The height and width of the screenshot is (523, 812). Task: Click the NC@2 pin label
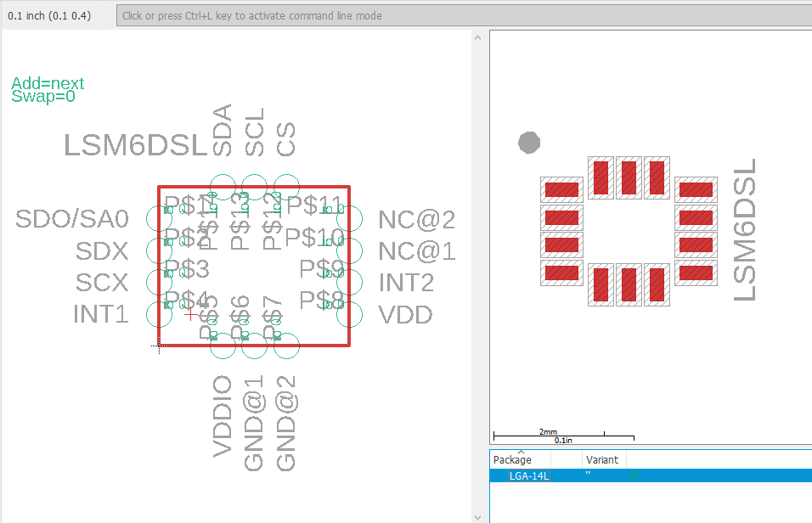pyautogui.click(x=417, y=220)
